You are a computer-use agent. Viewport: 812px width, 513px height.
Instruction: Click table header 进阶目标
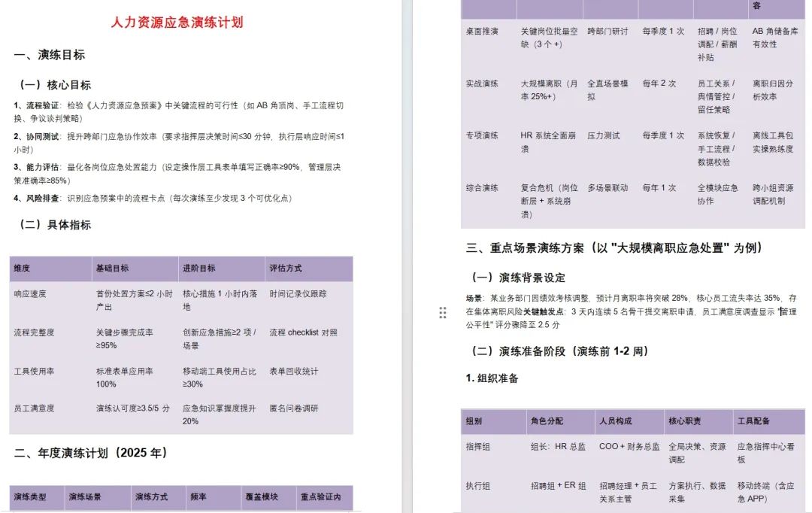198,269
